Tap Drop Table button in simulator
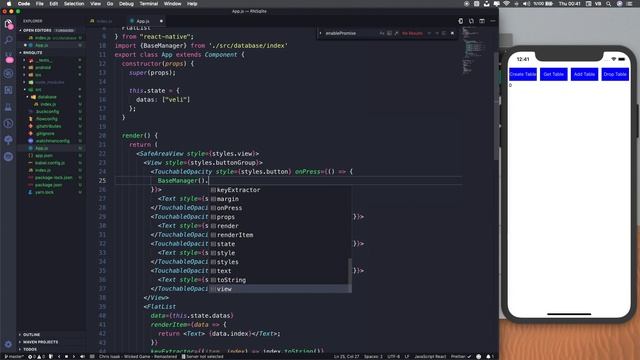This screenshot has width=640, height=360. tap(615, 74)
